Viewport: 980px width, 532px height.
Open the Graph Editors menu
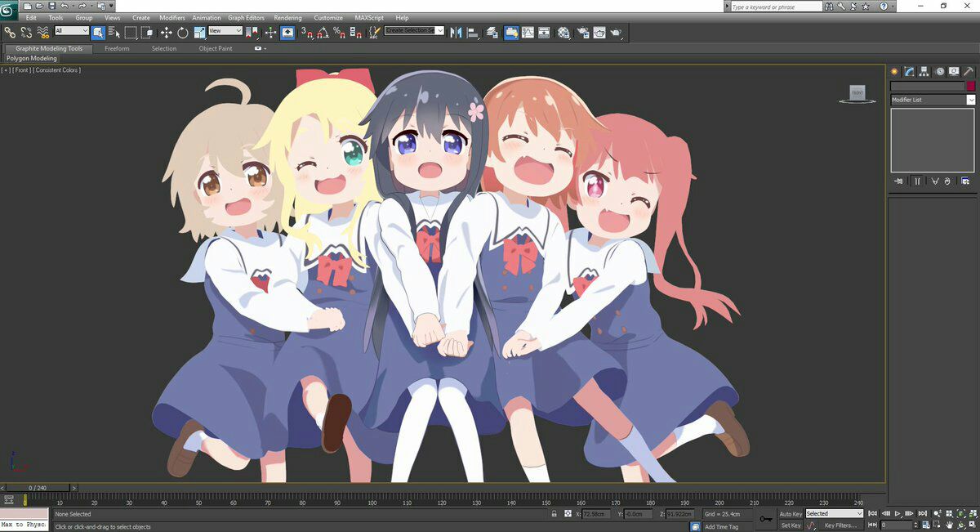pyautogui.click(x=246, y=17)
